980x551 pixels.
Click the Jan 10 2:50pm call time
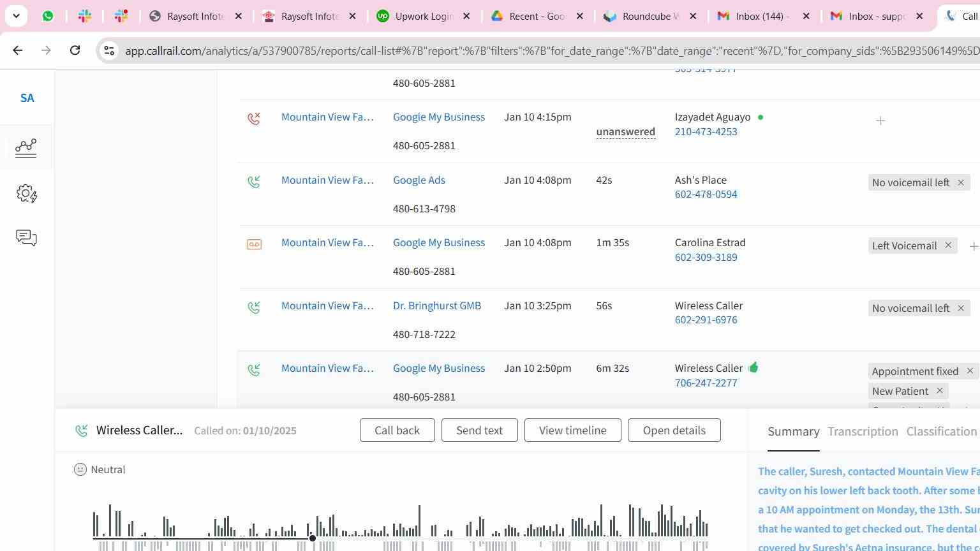538,368
